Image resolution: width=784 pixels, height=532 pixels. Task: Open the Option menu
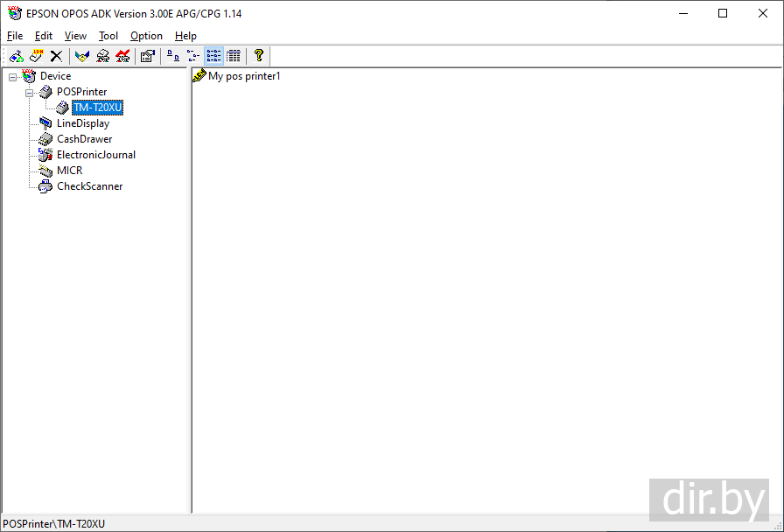click(146, 36)
